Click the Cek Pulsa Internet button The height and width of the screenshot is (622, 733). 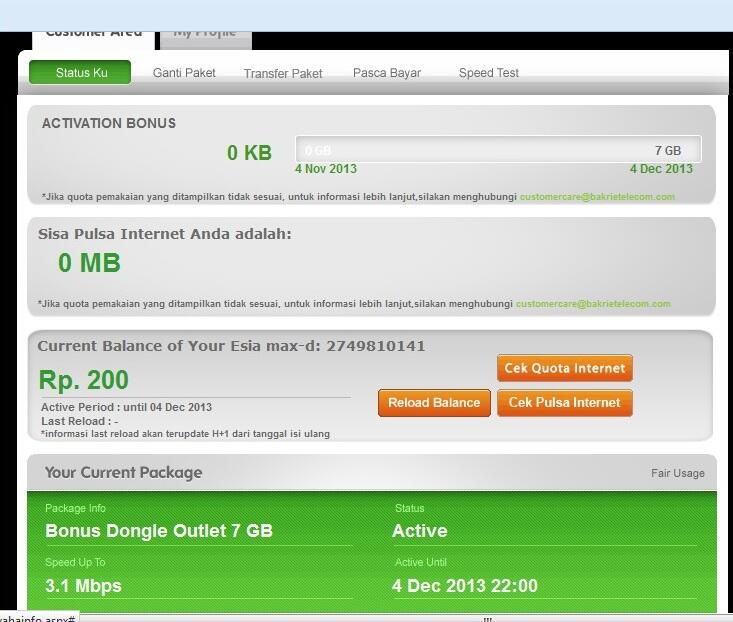click(x=565, y=402)
